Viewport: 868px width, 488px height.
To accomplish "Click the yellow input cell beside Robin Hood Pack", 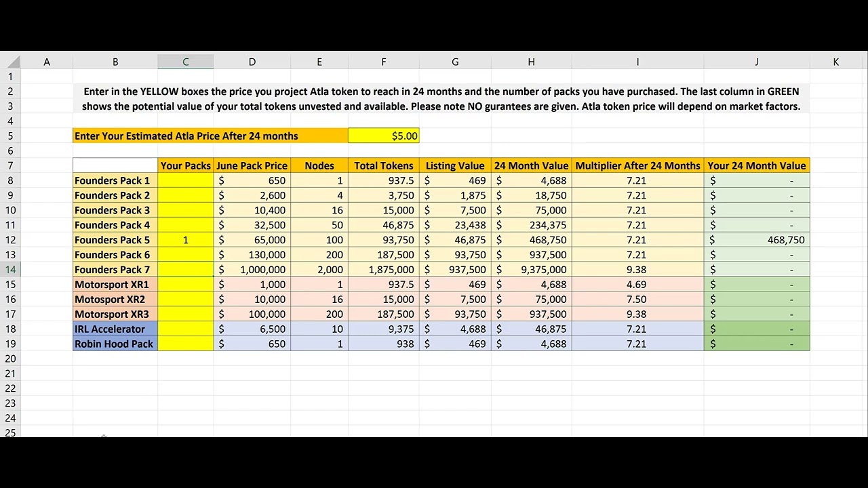I will click(x=185, y=344).
